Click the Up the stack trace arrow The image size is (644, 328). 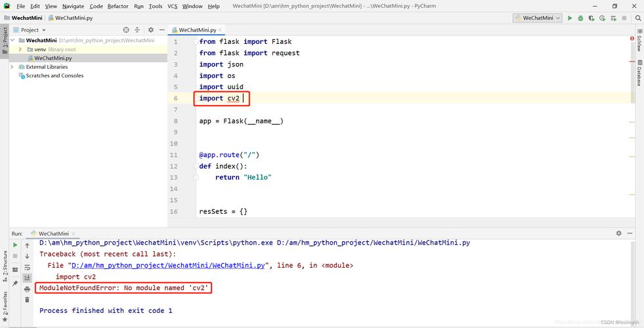[x=27, y=245]
